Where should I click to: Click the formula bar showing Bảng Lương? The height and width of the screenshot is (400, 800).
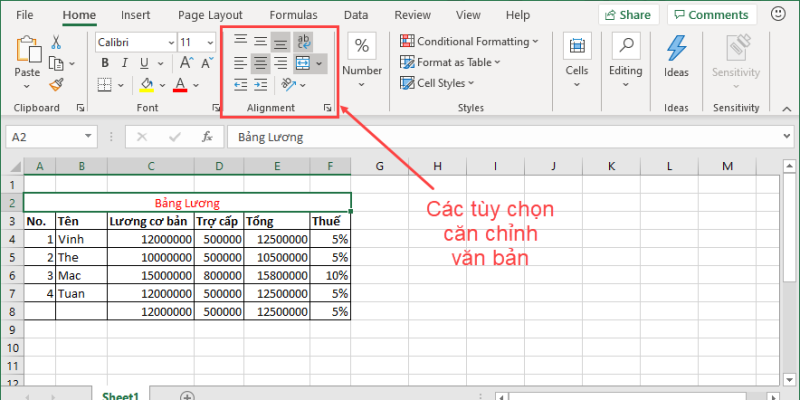point(500,137)
